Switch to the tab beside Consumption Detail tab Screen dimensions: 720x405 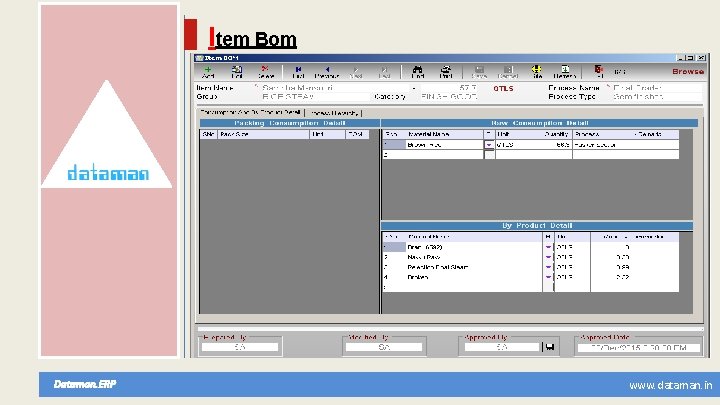point(334,112)
